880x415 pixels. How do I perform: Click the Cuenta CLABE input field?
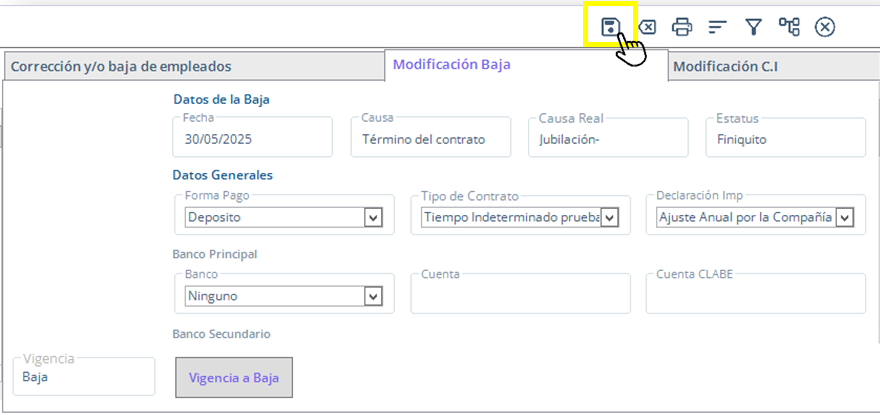[755, 297]
